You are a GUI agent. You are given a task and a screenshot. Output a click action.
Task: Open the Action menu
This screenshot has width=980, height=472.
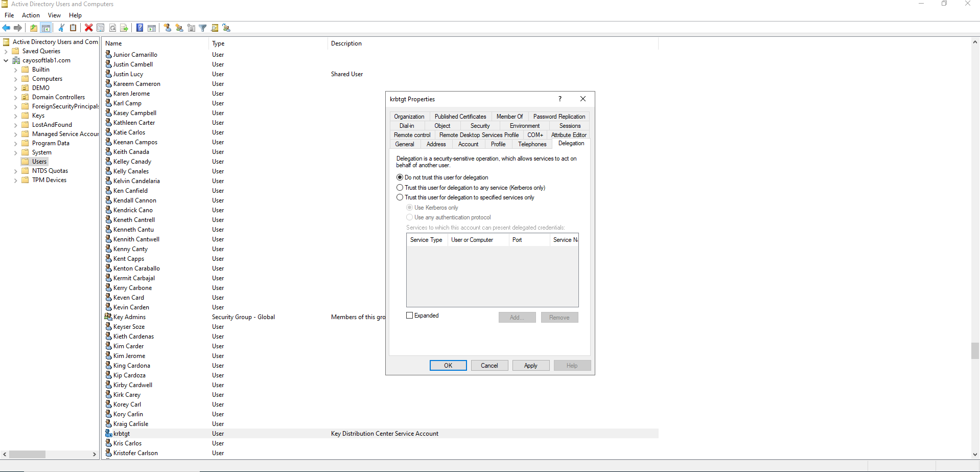coord(31,15)
